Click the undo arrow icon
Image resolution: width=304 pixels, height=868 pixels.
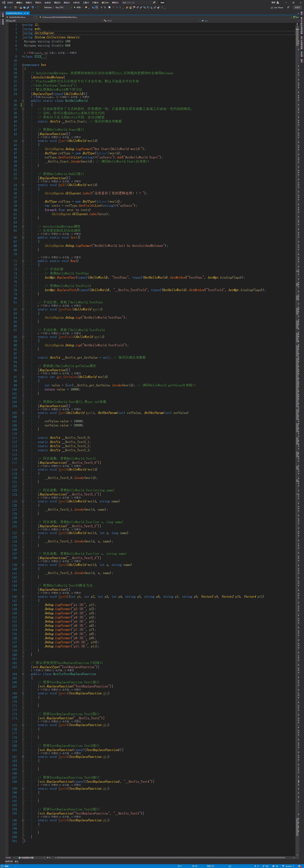click(x=33, y=7)
